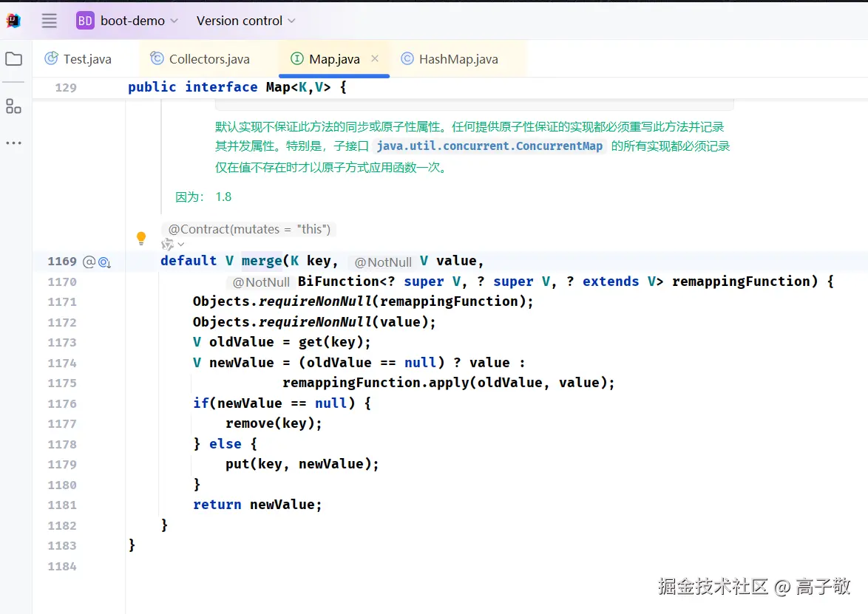Click the sticky line public interface Map<K,V>
Screen dimensions: 868x614
[237, 87]
